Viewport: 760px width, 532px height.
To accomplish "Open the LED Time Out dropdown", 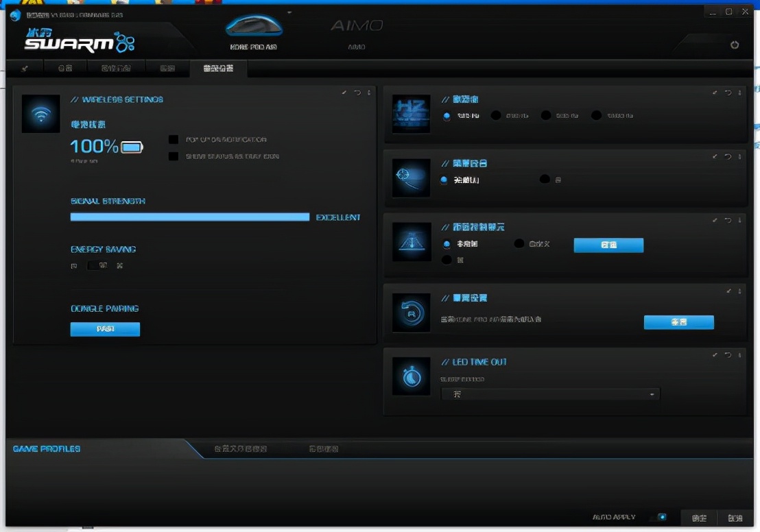I will pyautogui.click(x=549, y=394).
